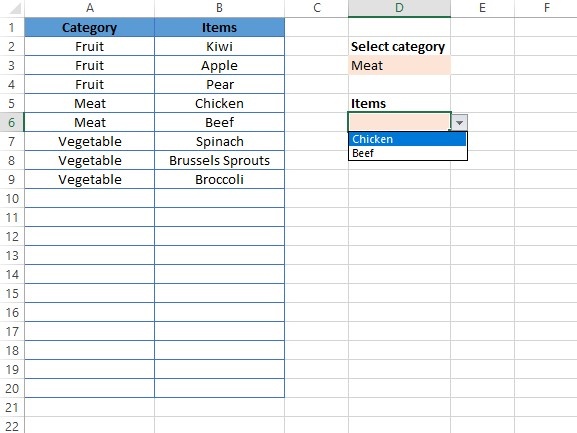This screenshot has height=433, width=577.
Task: Select the Meat category cell D3
Action: point(399,65)
